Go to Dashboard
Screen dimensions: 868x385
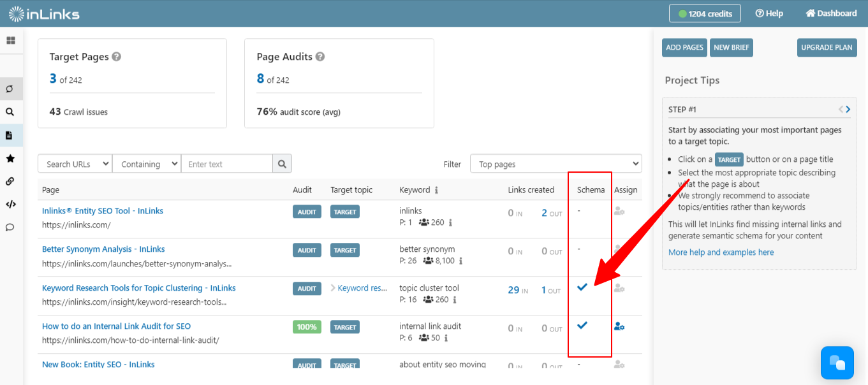click(x=831, y=13)
